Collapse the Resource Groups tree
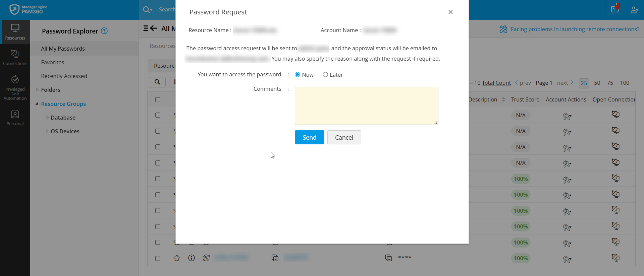Image resolution: width=644 pixels, height=276 pixels. pos(37,104)
